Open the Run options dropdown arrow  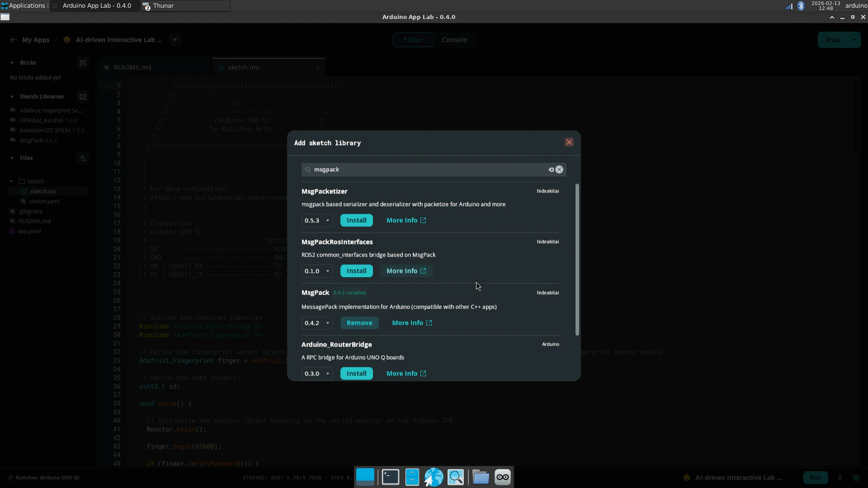855,40
